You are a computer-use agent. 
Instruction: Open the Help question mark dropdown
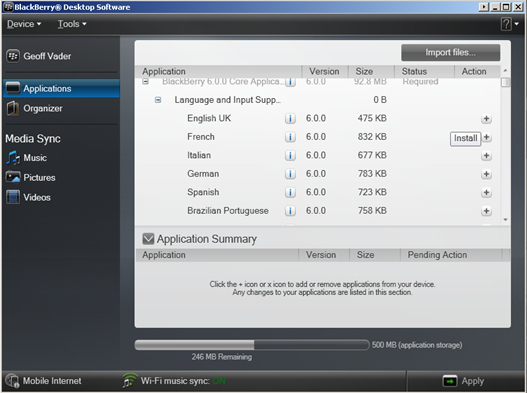pyautogui.click(x=510, y=24)
